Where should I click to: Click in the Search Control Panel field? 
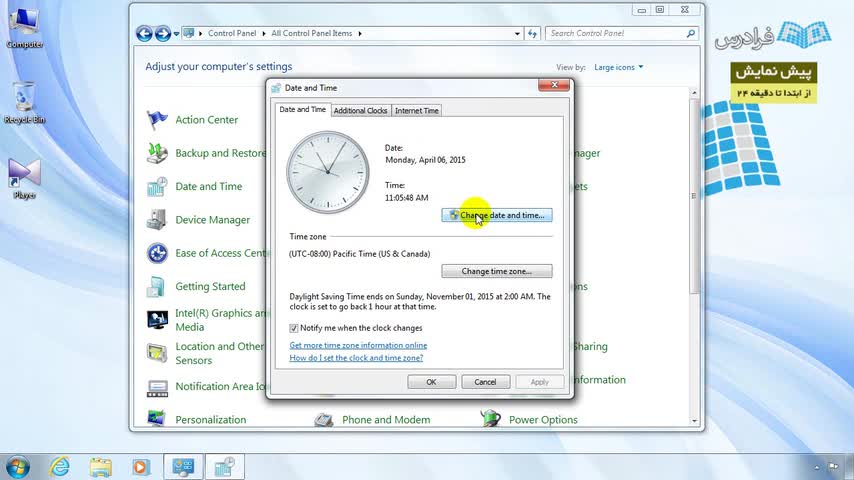[615, 33]
